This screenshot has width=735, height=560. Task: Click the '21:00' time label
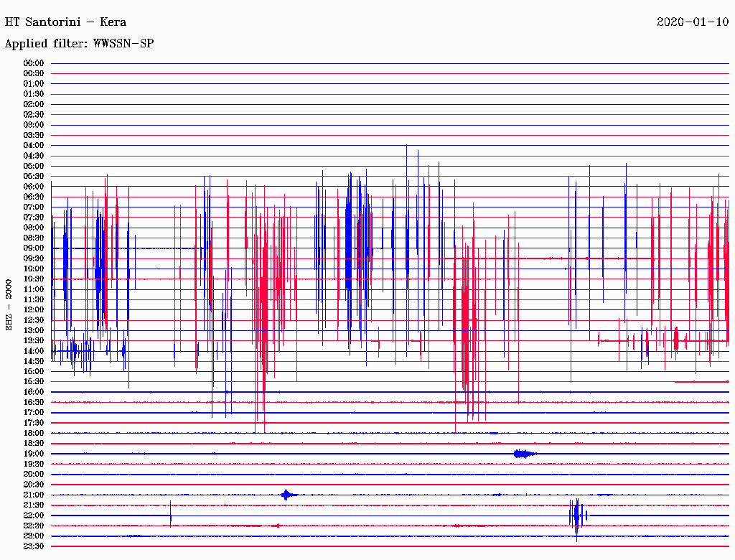[x=34, y=495]
